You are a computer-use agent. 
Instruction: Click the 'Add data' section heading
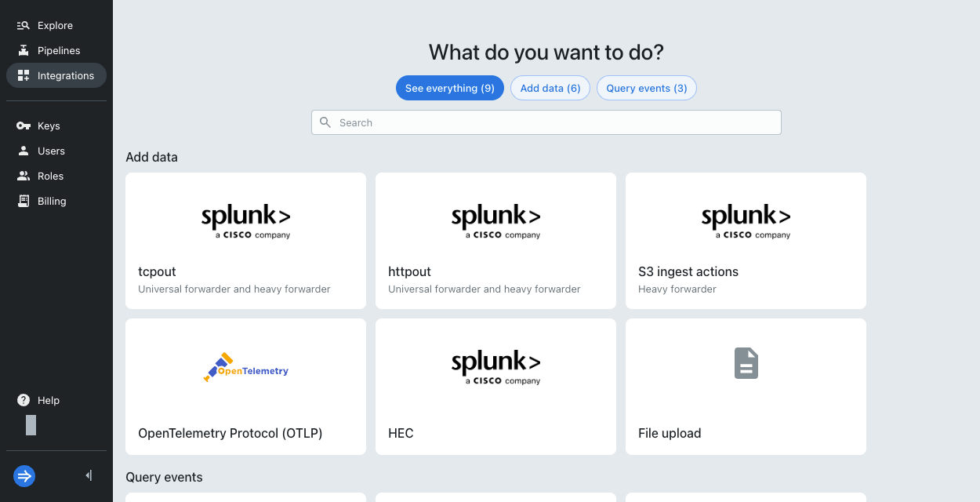point(151,157)
